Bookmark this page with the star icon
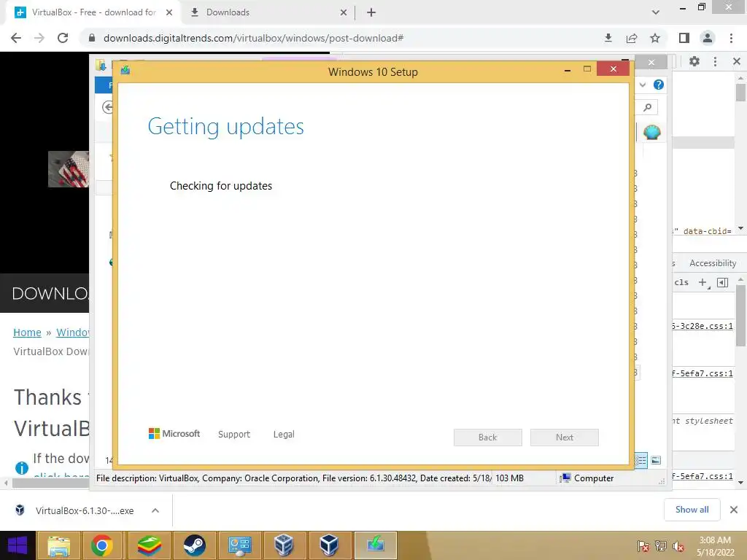 655,38
